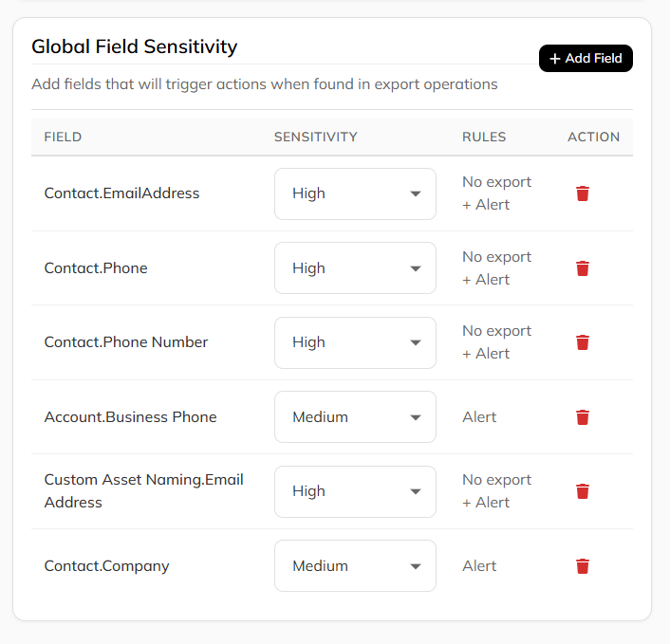The width and height of the screenshot is (670, 644).
Task: Select the Contact.EmailAddress field name
Action: coord(121,193)
